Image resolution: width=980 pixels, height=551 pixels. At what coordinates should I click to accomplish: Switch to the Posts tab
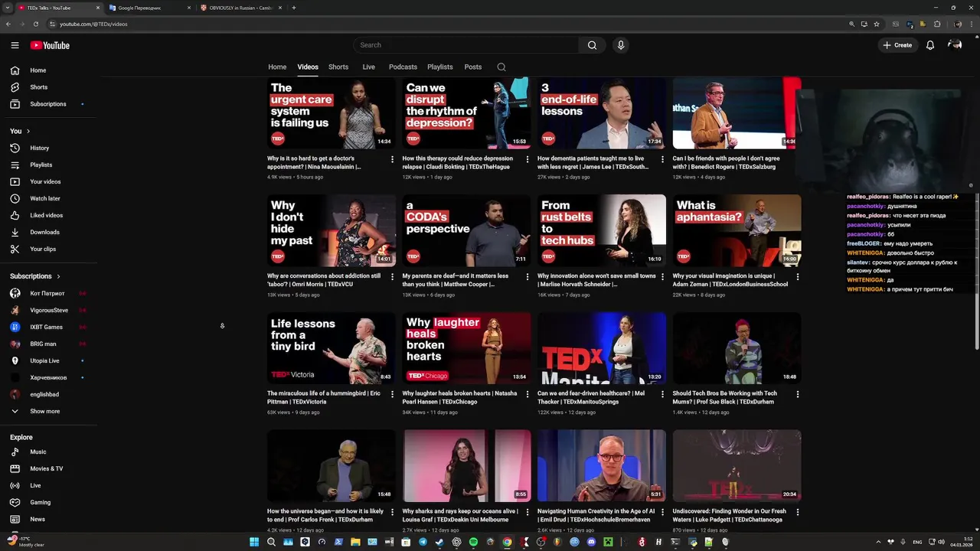473,67
